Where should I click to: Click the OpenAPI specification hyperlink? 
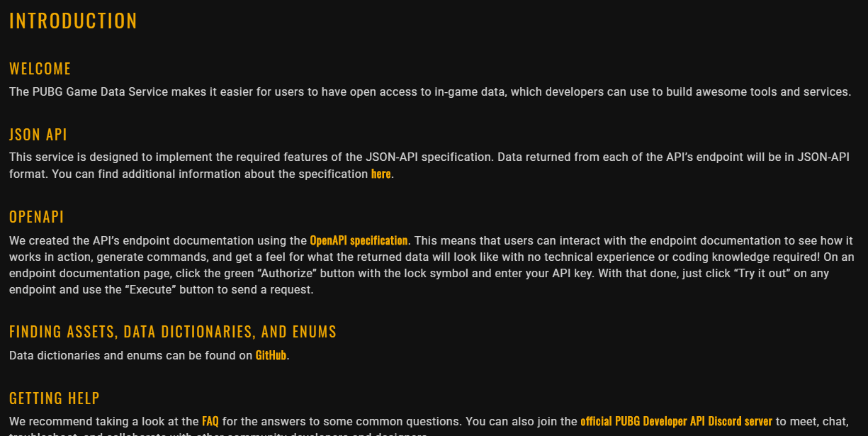point(360,240)
